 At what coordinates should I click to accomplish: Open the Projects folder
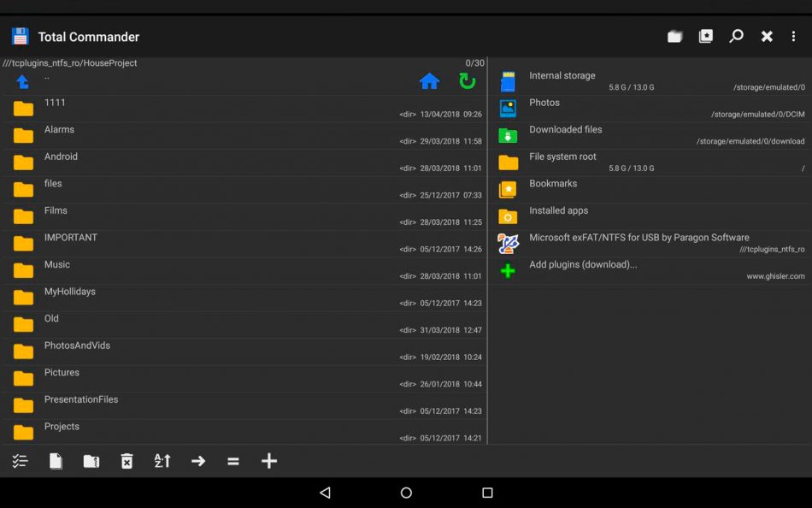245,432
